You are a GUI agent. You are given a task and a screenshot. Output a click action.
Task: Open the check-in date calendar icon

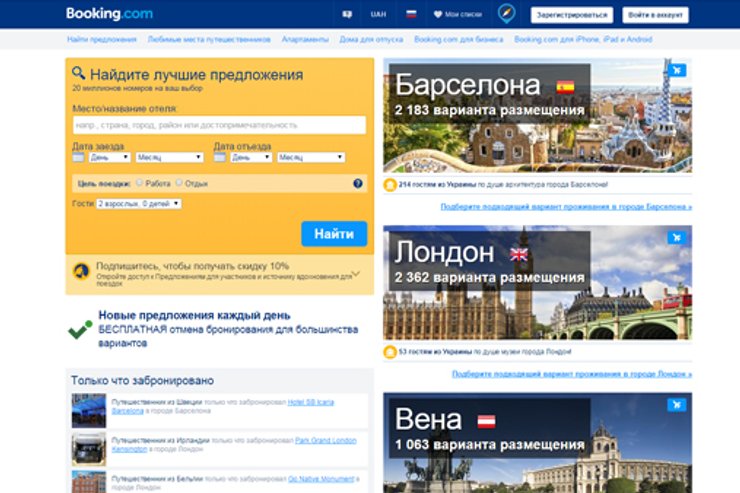point(78,157)
